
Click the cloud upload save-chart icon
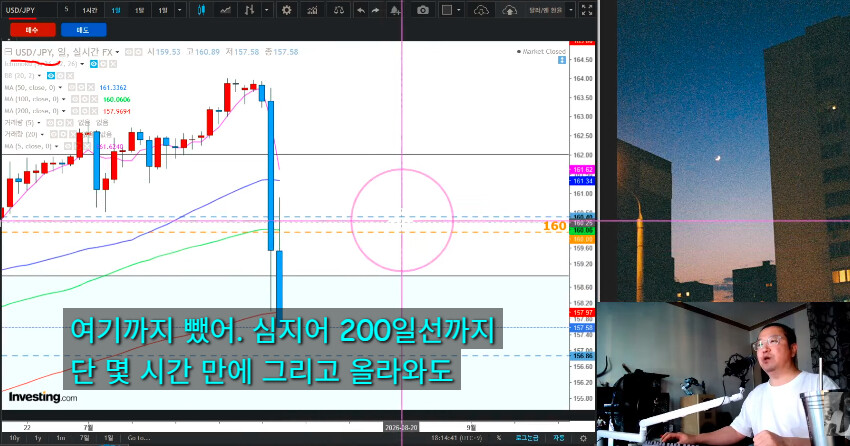click(510, 10)
